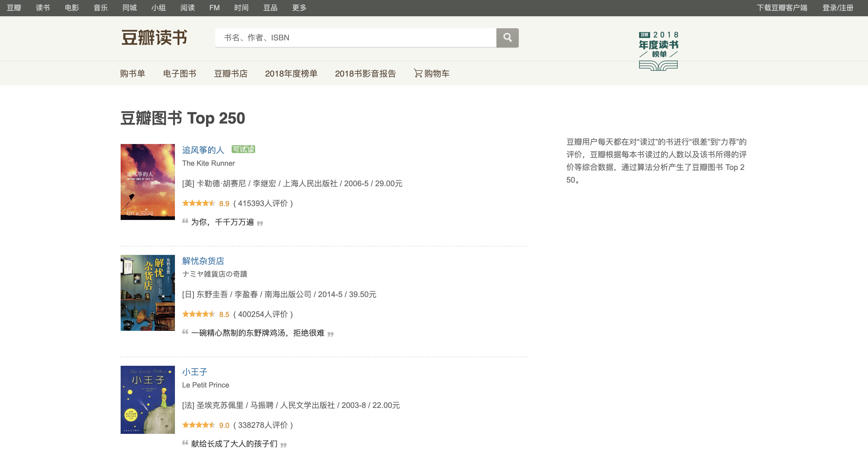Go to 电影 in top bar

click(72, 8)
